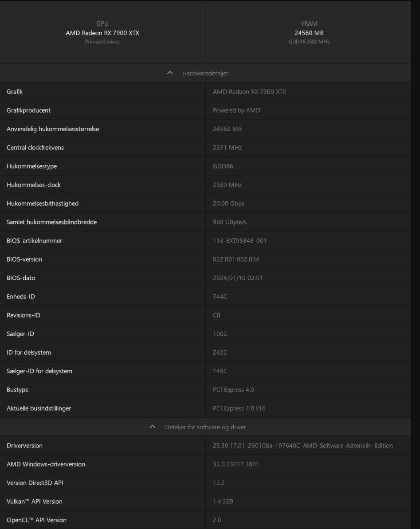Image resolution: width=420 pixels, height=529 pixels.
Task: Click the BIOS-artikelnummer value 113-EXT95848-001
Action: 239,241
